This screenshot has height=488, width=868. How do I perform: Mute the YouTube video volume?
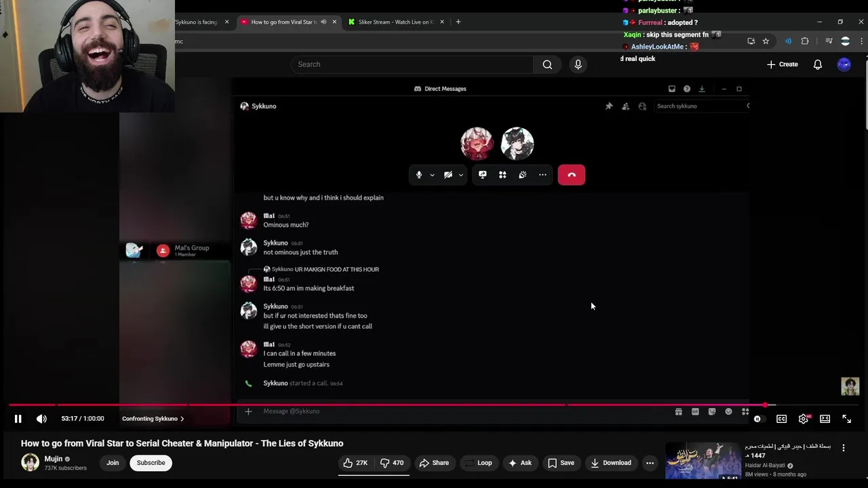(41, 419)
